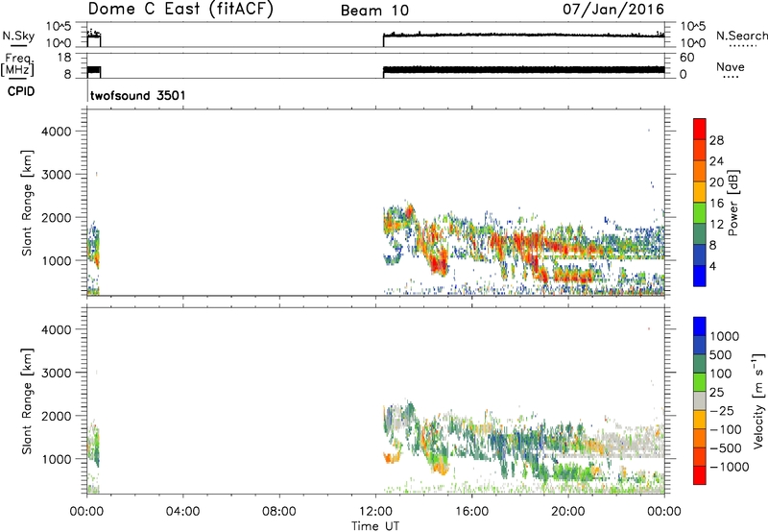Click "2000" on the power panel range axis
Screen dimensions: 768x532
tap(57, 217)
